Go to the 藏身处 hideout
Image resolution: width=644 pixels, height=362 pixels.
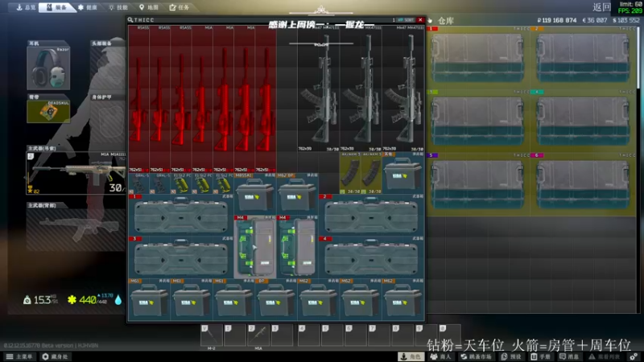pos(56,356)
